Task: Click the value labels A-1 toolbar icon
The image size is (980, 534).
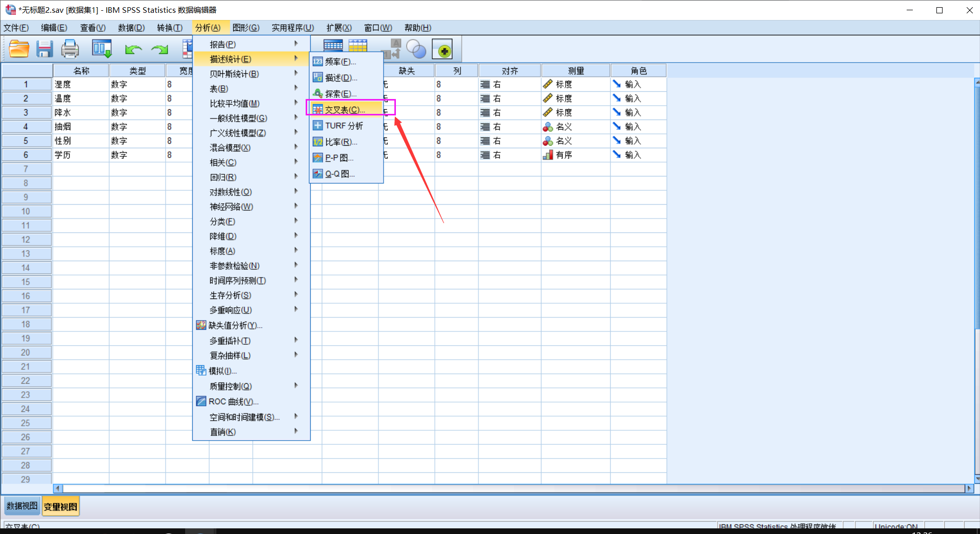Action: [392, 49]
